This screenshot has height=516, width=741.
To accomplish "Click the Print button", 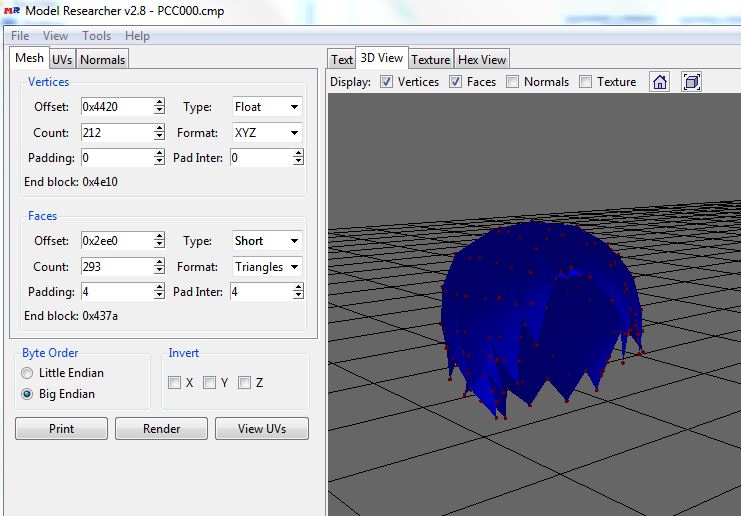I will 61,429.
